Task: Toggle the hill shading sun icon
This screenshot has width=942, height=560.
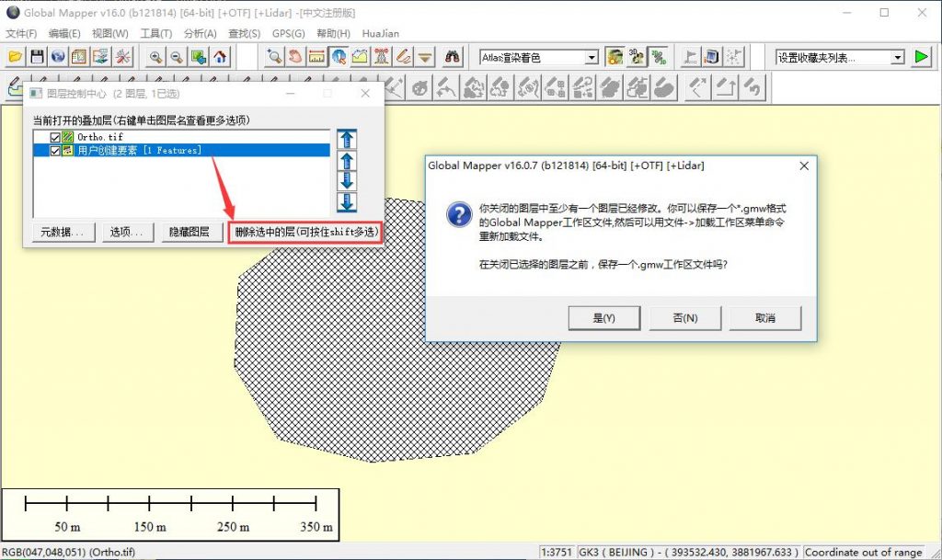Action: tap(615, 57)
